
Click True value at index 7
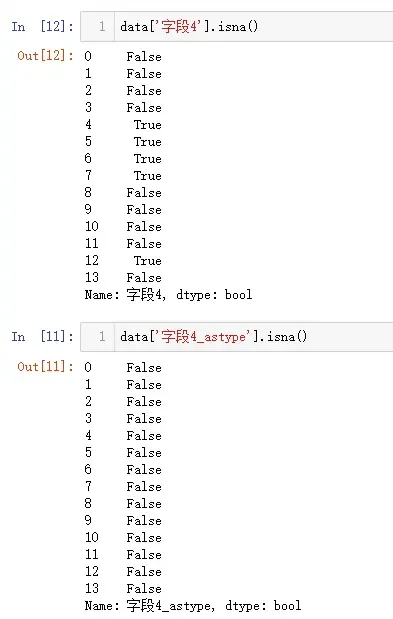tap(148, 176)
